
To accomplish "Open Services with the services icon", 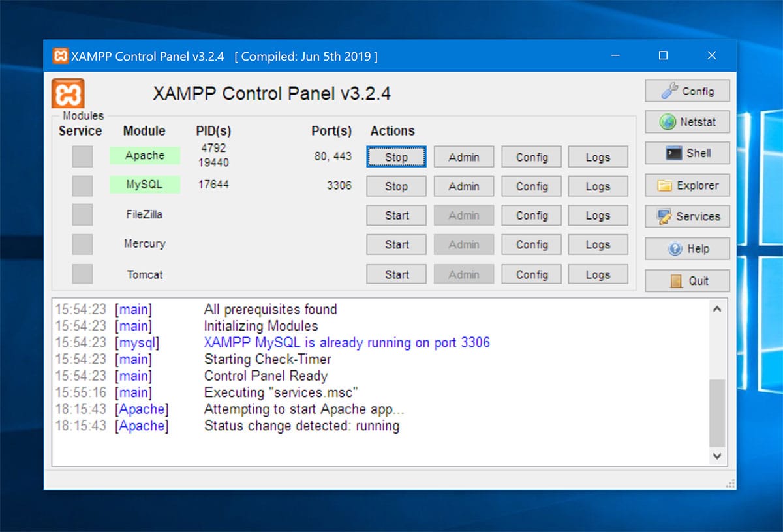I will 687,216.
